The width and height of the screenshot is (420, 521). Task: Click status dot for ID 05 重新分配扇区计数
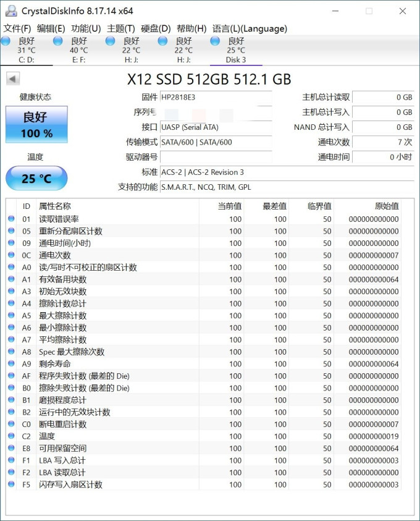pos(11,231)
